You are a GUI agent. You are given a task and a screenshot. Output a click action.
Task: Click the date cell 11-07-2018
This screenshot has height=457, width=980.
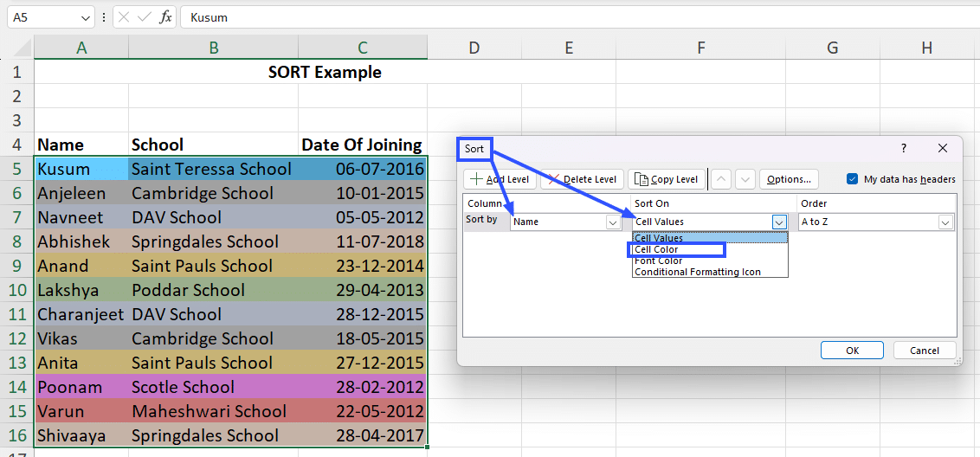363,241
